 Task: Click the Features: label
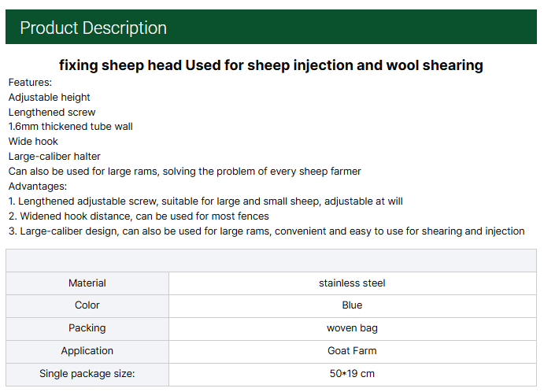[x=30, y=83]
